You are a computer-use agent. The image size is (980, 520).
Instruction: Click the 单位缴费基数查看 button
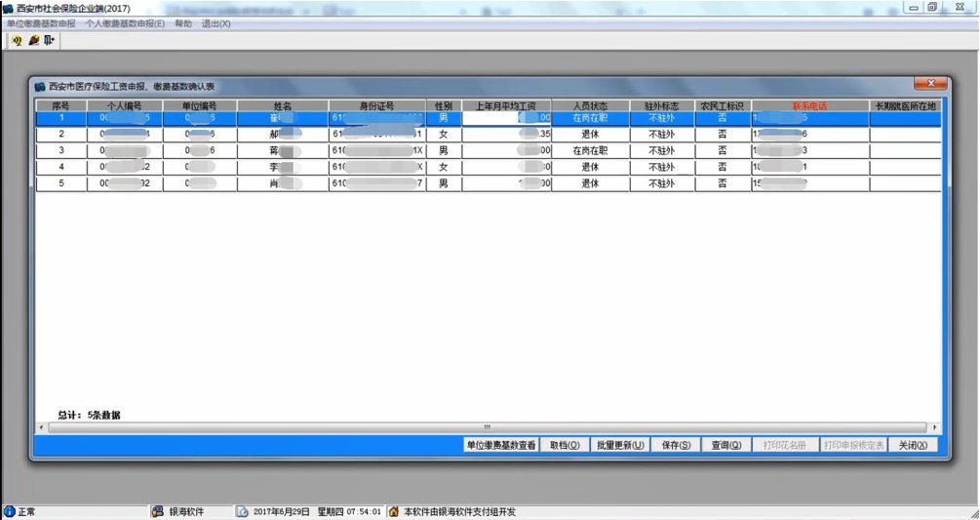pyautogui.click(x=500, y=445)
